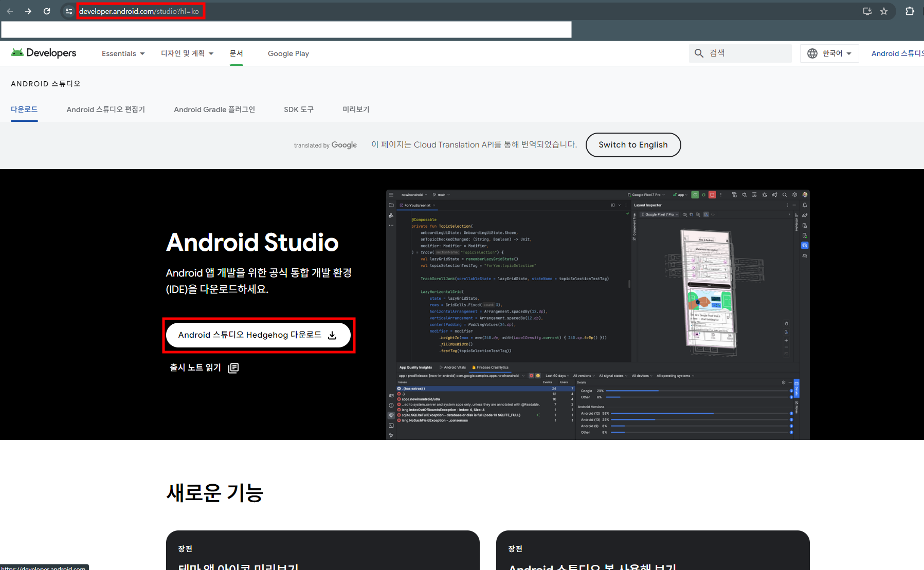Click the ANDROID 스튜디오 section heading
This screenshot has width=924, height=570.
click(x=46, y=84)
